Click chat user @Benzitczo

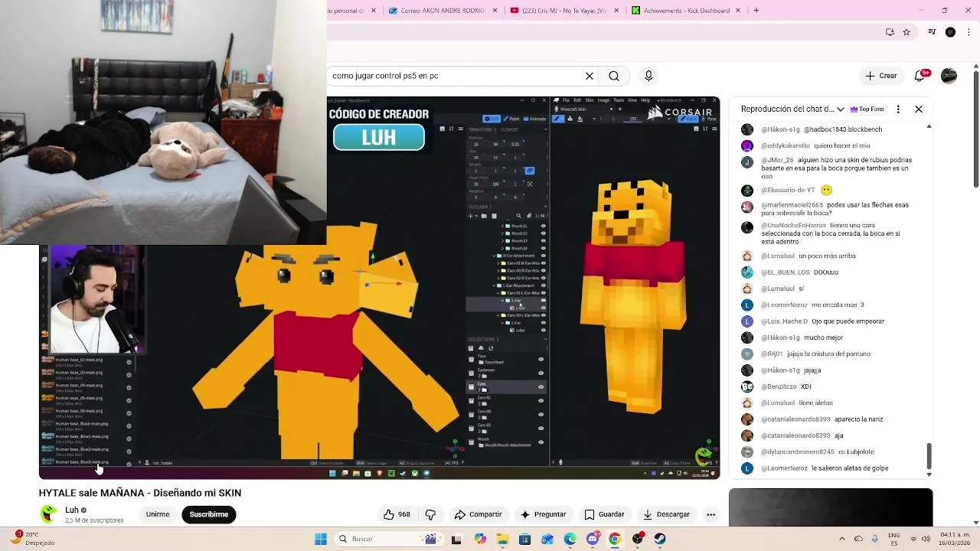779,386
